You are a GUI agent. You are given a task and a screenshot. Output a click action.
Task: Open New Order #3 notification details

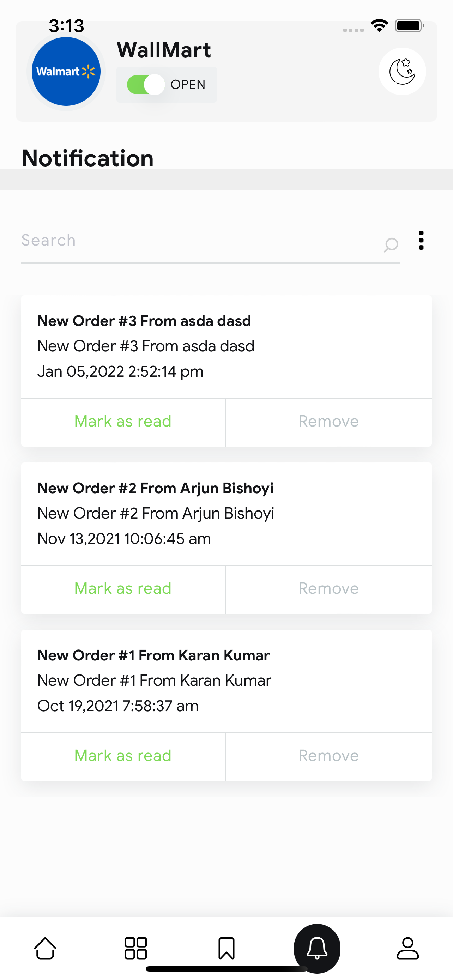tap(226, 346)
